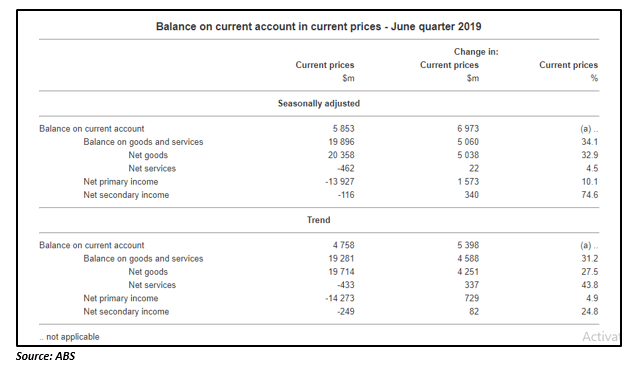Click the change value 6 973
The height and width of the screenshot is (373, 636).
pyautogui.click(x=468, y=129)
